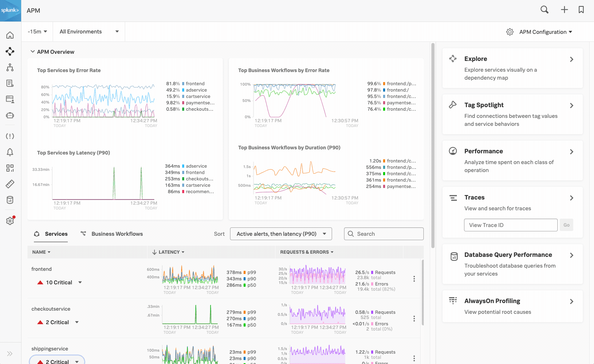Open the frontend service link
Image resolution: width=594 pixels, height=364 pixels.
point(41,269)
